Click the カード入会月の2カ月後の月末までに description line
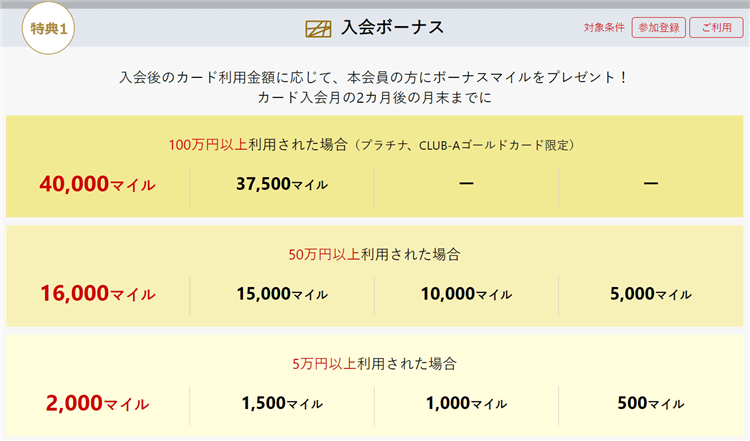 (x=374, y=98)
